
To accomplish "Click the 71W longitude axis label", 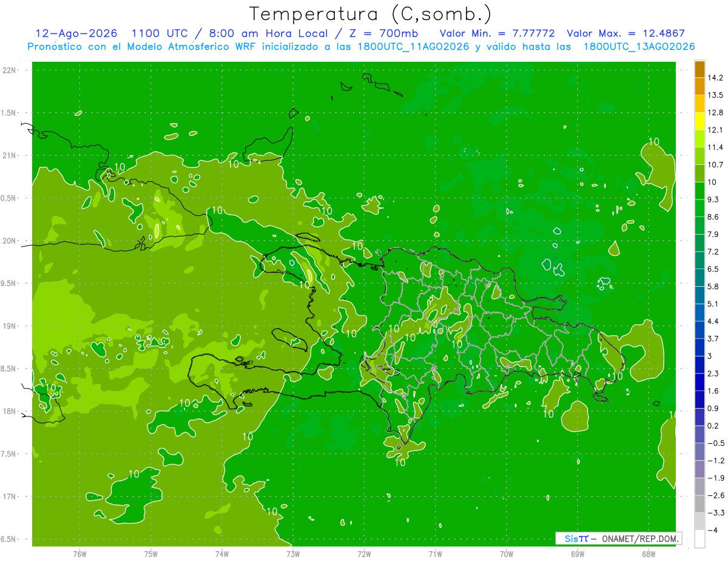I will click(435, 554).
